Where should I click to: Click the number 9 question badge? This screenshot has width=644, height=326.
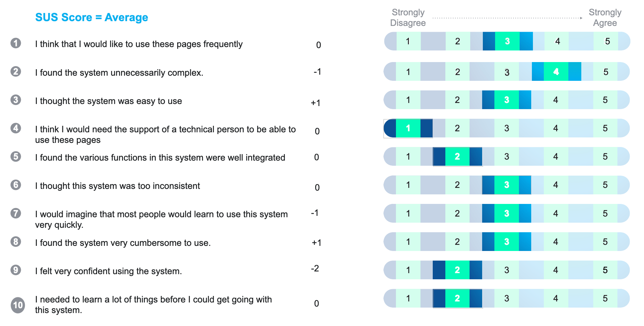pos(16,270)
